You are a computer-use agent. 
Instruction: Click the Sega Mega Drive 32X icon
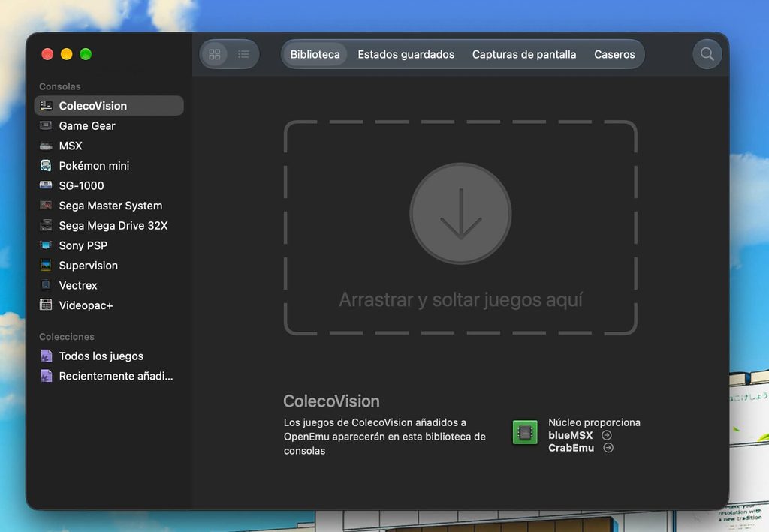pos(46,225)
